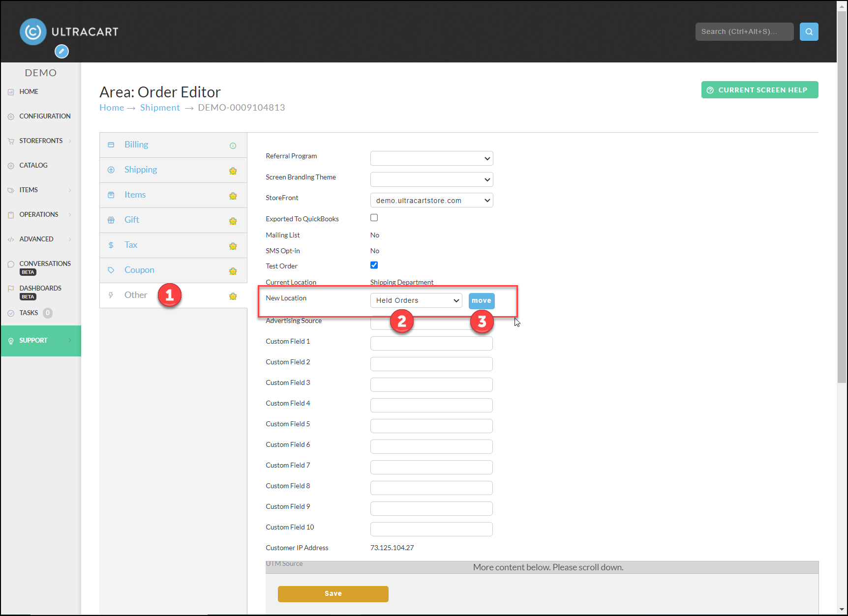
Task: Click the Tax dollar sign icon
Action: click(x=111, y=245)
